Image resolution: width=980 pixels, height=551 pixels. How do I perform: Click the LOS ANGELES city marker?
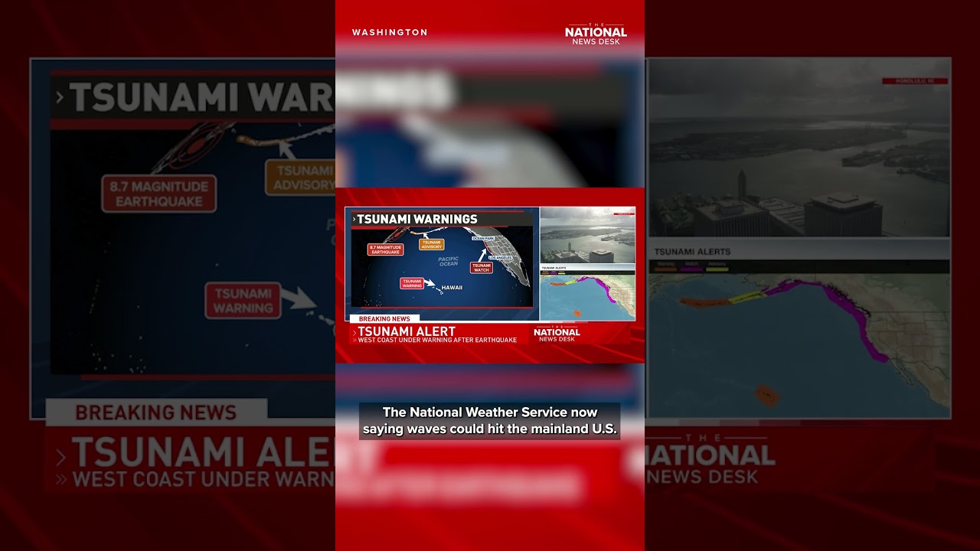pyautogui.click(x=500, y=258)
